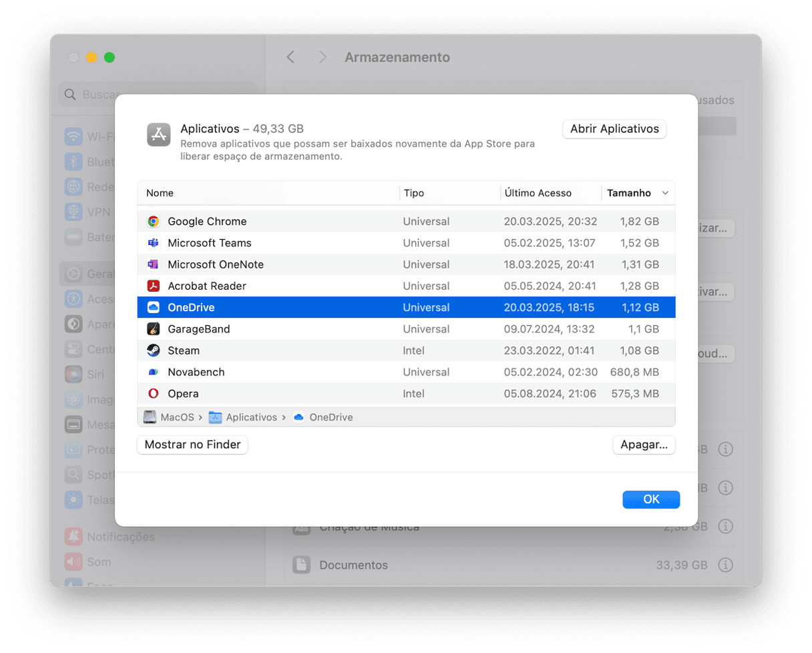Open Documentos row in storage window
This screenshot has width=812, height=653.
click(513, 565)
